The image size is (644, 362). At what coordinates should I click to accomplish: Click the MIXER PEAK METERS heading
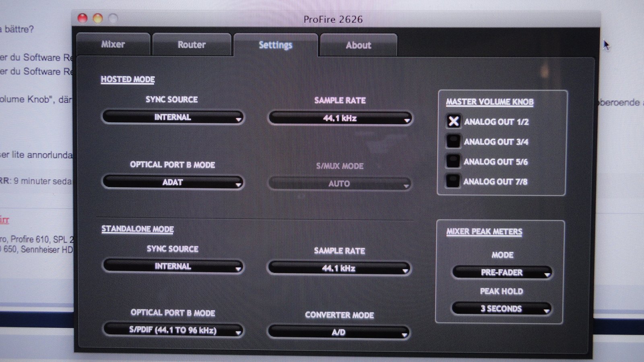[x=484, y=232]
